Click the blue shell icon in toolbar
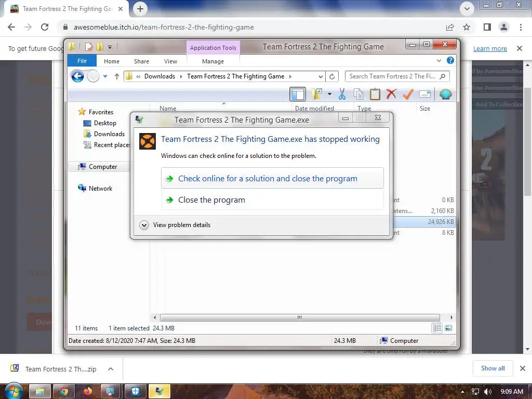532x399 pixels. [445, 94]
